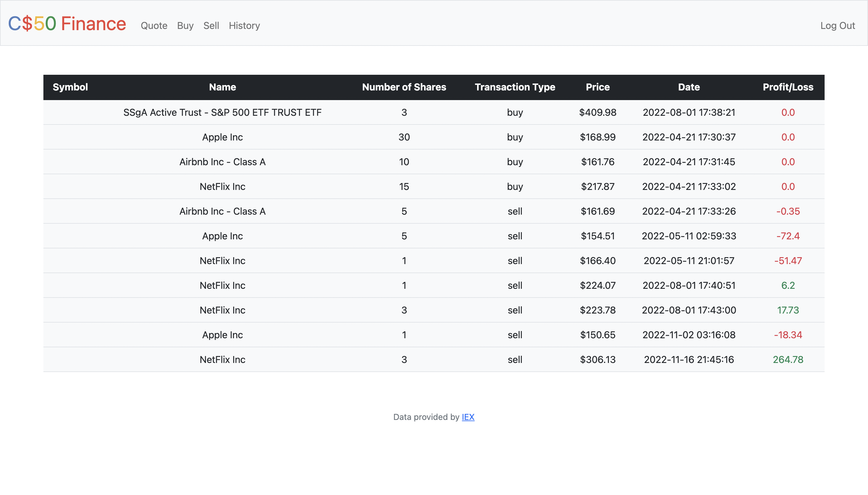
Task: Click the Name column header
Action: tap(222, 87)
